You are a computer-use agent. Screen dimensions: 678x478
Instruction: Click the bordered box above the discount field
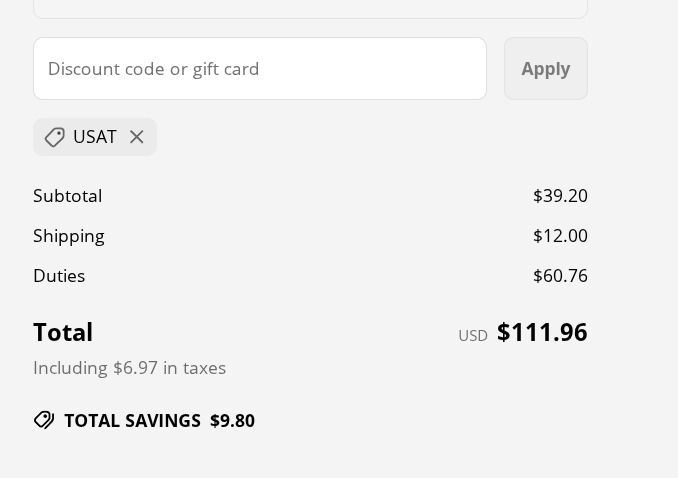pyautogui.click(x=310, y=9)
